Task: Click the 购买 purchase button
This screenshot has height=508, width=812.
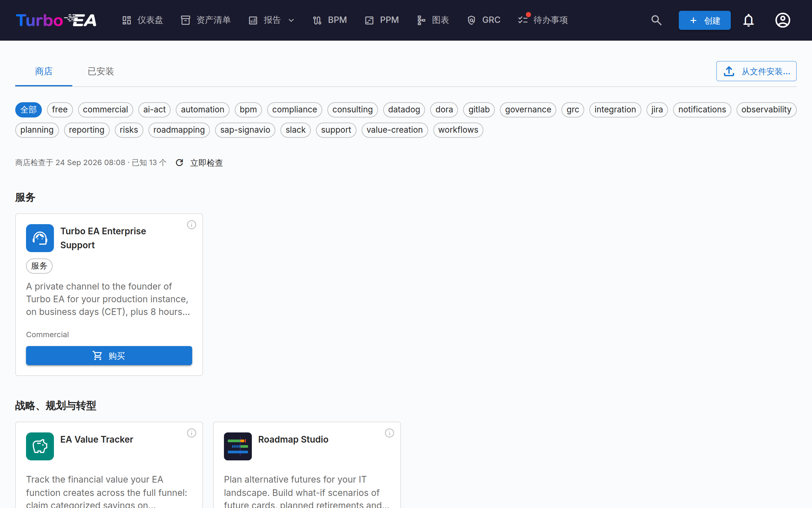Action: click(x=109, y=356)
